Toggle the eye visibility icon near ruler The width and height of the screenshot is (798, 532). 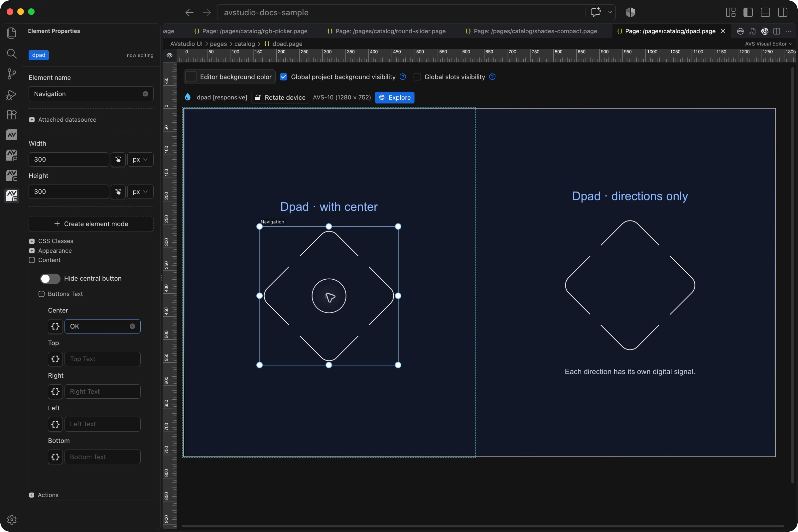point(170,55)
